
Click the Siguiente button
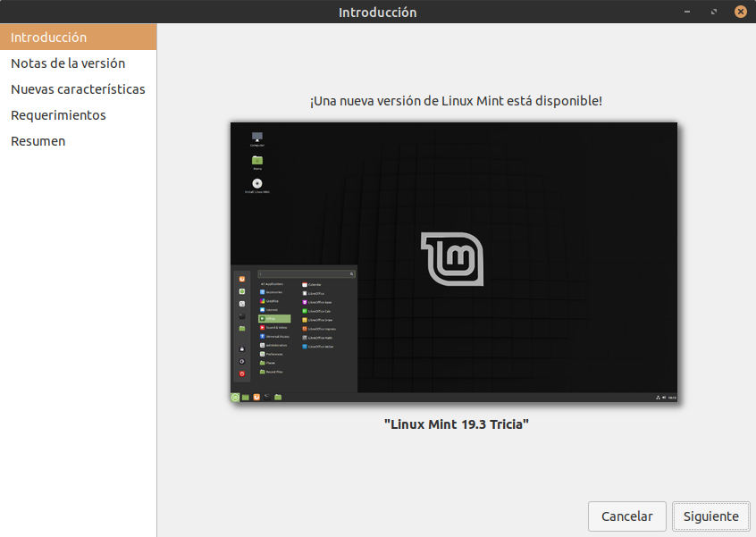(710, 516)
